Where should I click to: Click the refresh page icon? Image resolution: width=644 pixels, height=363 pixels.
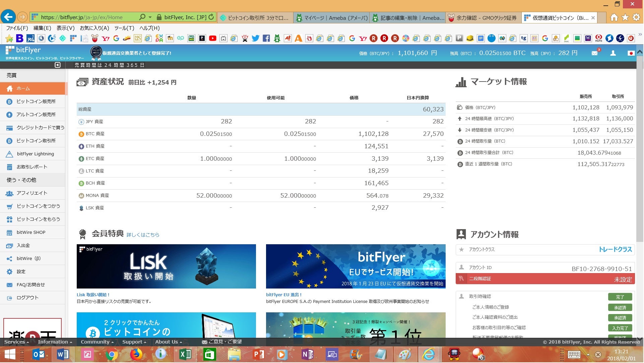[211, 17]
